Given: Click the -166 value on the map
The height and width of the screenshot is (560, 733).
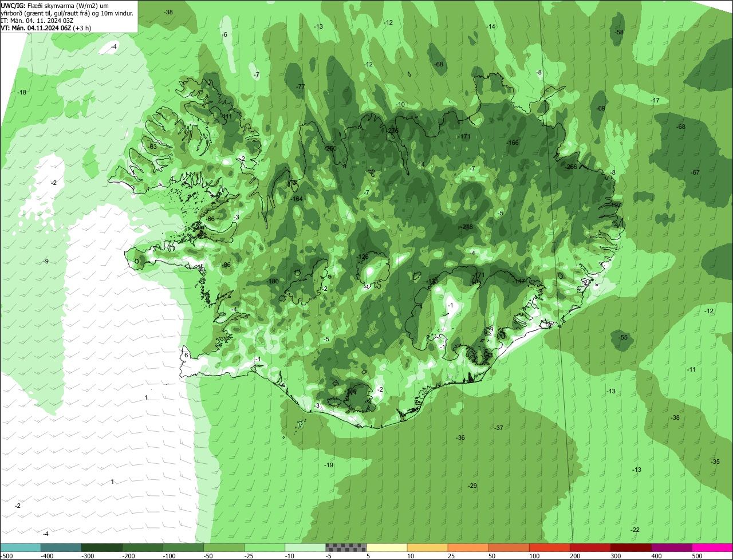Looking at the screenshot, I should pyautogui.click(x=513, y=143).
